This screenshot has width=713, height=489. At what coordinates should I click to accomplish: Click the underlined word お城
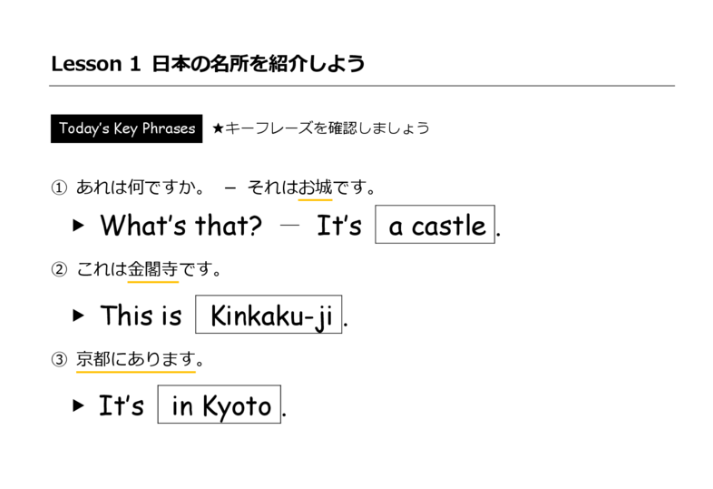tap(316, 187)
